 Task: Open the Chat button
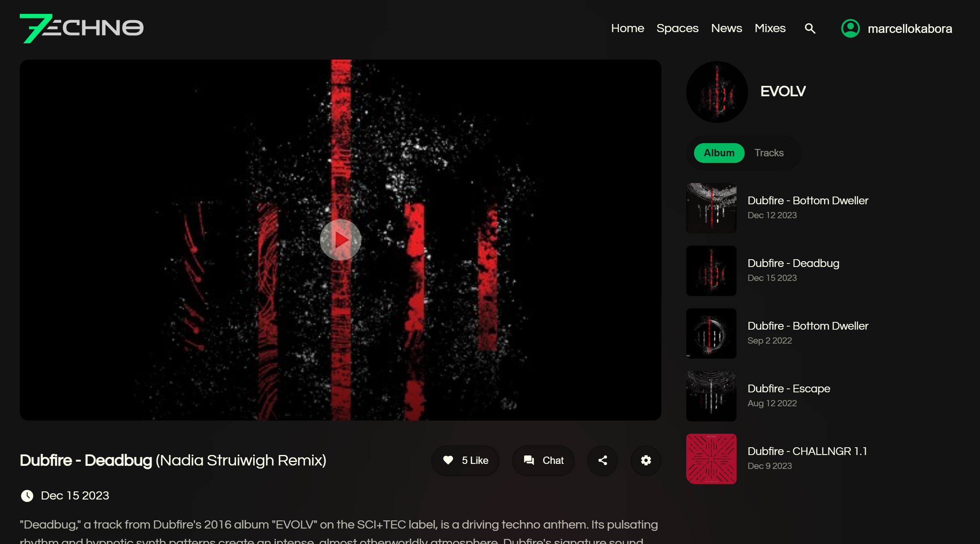[543, 460]
